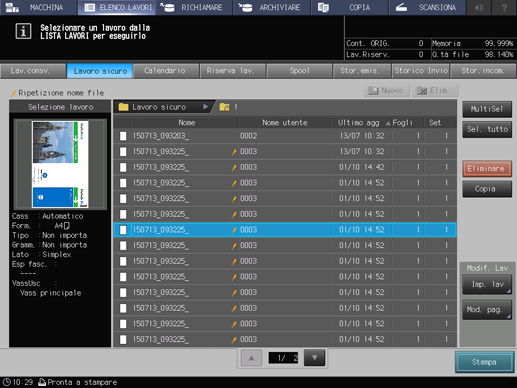This screenshot has width=517, height=388.
Task: Check the box of last visible job row
Action: (123, 339)
